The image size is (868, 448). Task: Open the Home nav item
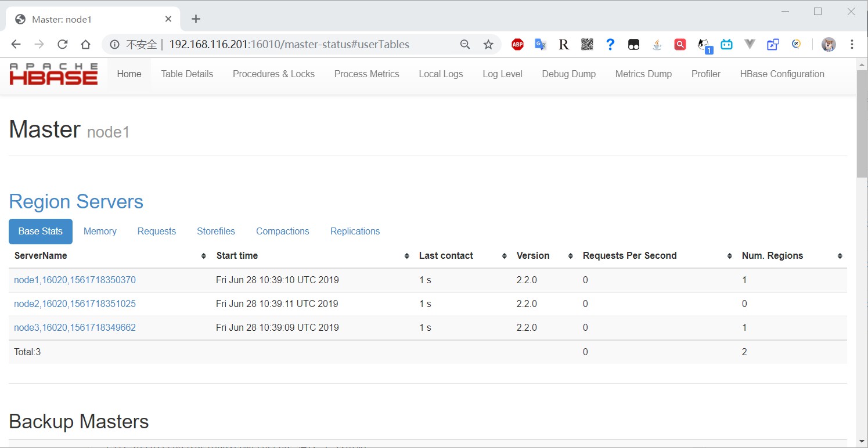(129, 74)
